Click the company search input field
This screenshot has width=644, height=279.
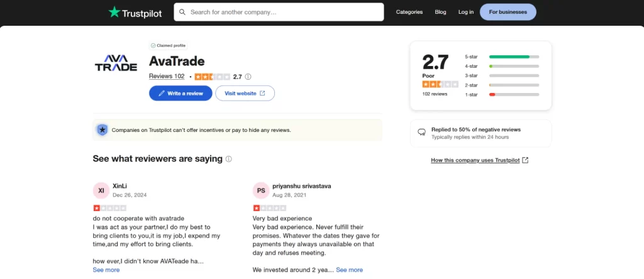click(279, 12)
